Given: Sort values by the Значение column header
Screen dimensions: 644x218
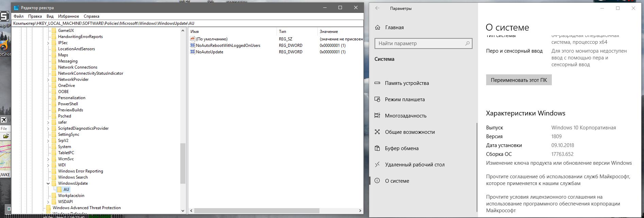Looking at the screenshot, I should pos(341,31).
